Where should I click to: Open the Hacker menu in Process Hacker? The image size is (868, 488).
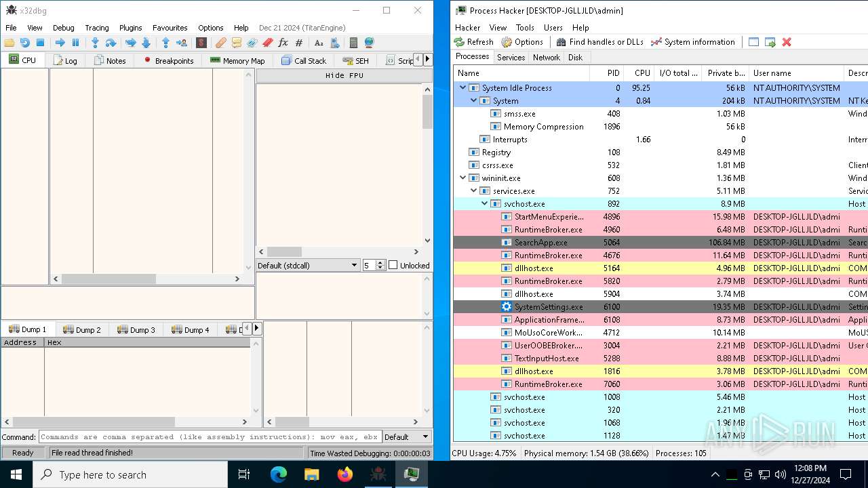click(468, 28)
